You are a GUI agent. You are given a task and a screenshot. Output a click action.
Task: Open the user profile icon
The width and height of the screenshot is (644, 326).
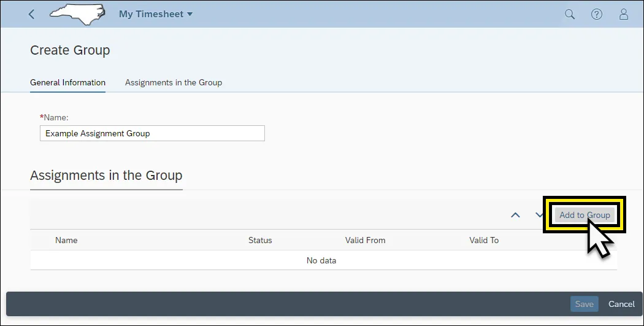point(624,14)
